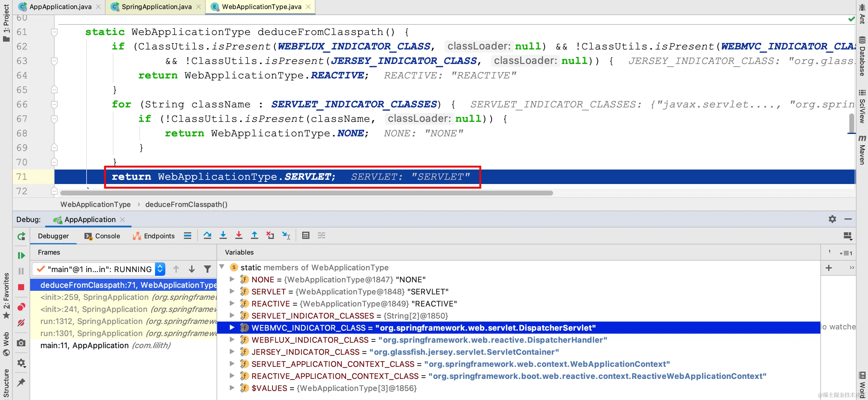The height and width of the screenshot is (400, 868).
Task: Stop debugging with the red square
Action: click(x=21, y=287)
